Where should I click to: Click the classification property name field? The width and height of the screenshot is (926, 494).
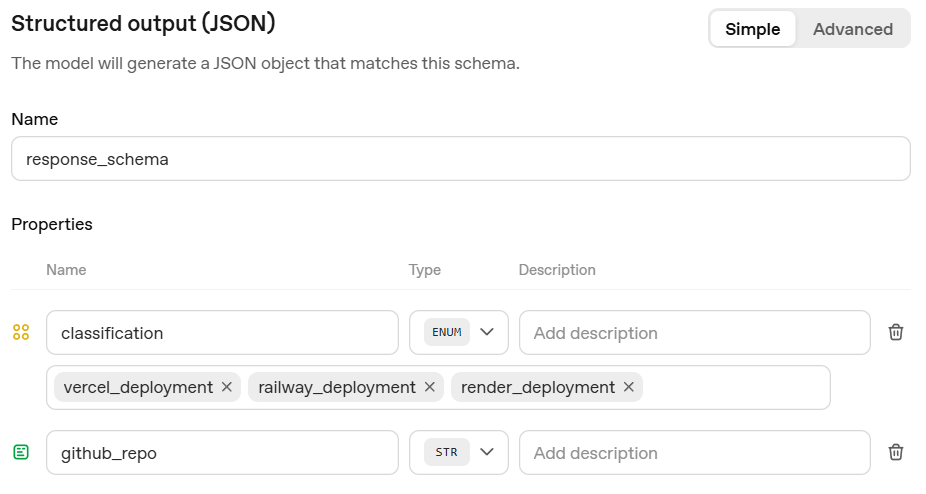click(222, 333)
